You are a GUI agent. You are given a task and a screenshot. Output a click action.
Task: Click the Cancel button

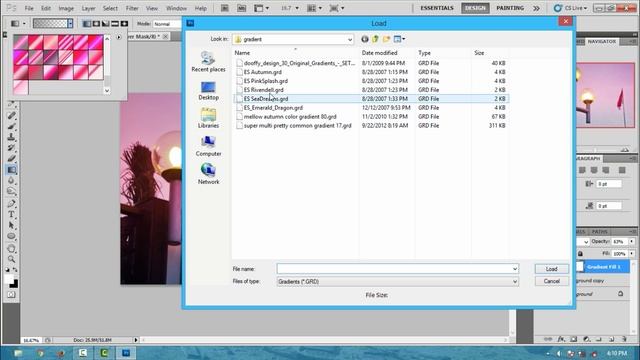(551, 281)
